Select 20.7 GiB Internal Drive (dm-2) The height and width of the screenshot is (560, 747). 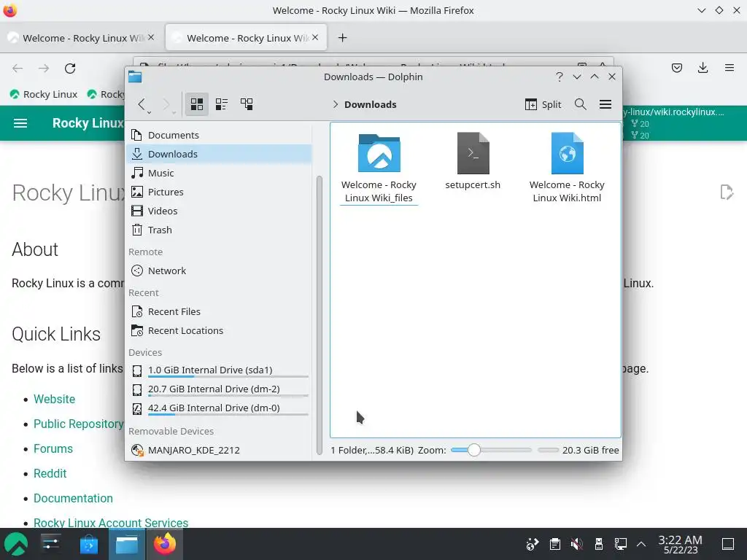219,389
